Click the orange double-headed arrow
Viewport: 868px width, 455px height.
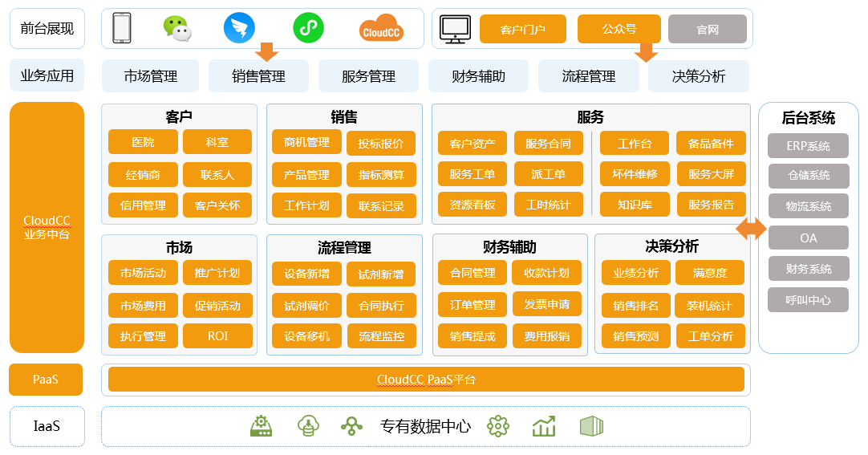point(752,229)
